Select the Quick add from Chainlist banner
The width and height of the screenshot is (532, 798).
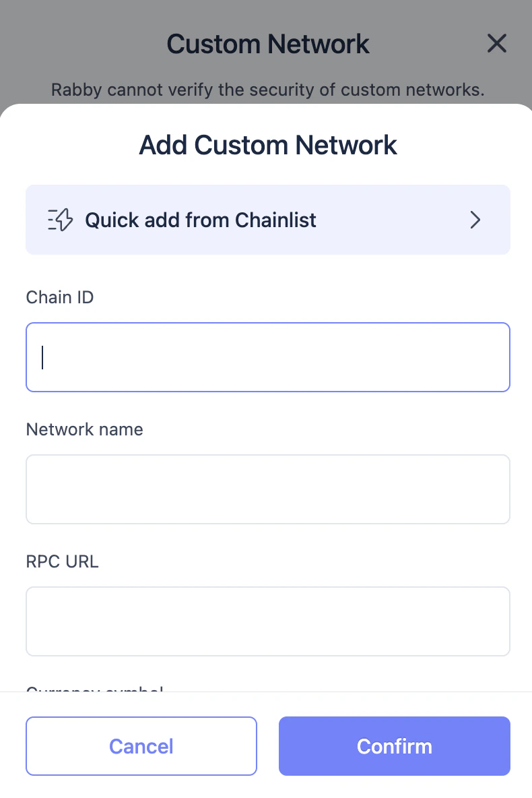pyautogui.click(x=268, y=220)
